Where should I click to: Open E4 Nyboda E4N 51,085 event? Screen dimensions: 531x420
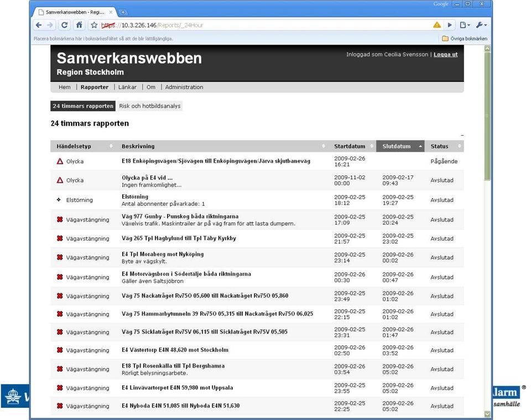pos(180,406)
